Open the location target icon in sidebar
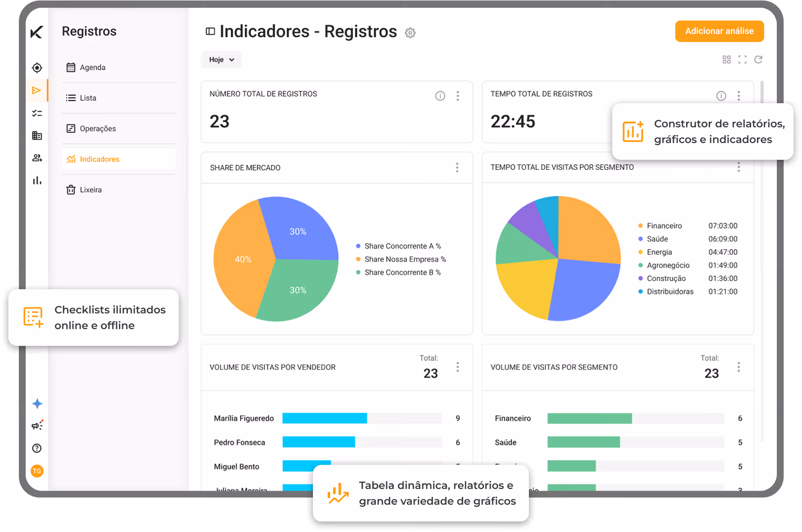This screenshot has height=532, width=802. point(37,68)
